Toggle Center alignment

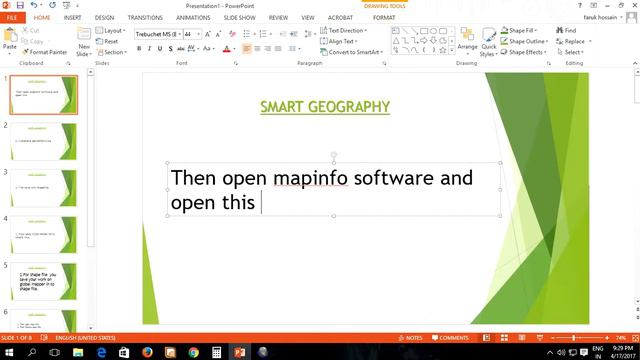pos(257,49)
